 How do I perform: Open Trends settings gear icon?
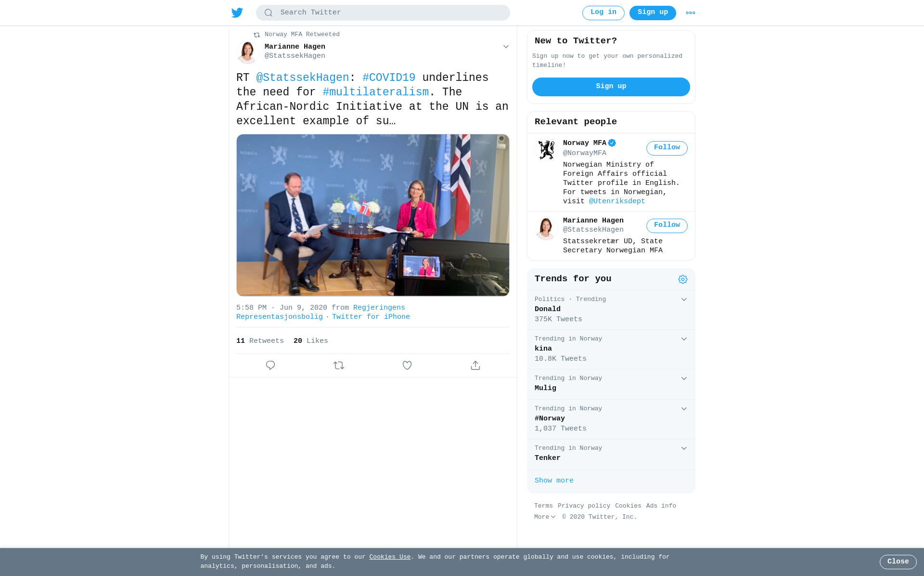click(683, 279)
